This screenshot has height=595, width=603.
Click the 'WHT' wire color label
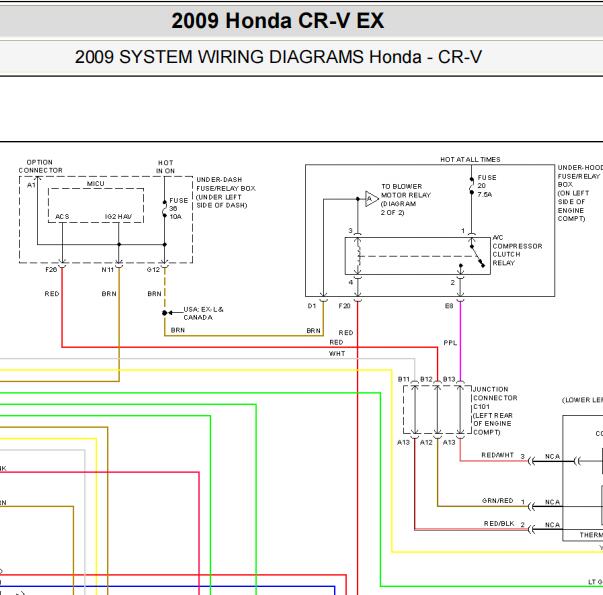click(x=337, y=353)
